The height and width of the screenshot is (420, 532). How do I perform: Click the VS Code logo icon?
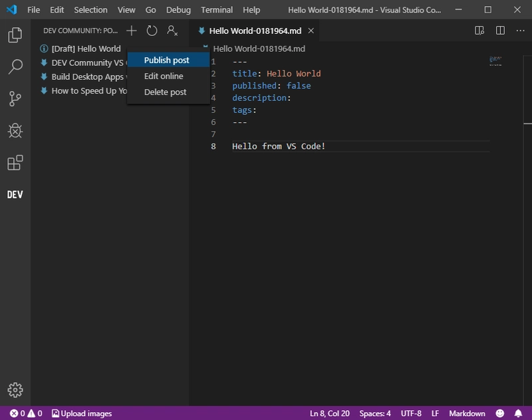(x=11, y=9)
